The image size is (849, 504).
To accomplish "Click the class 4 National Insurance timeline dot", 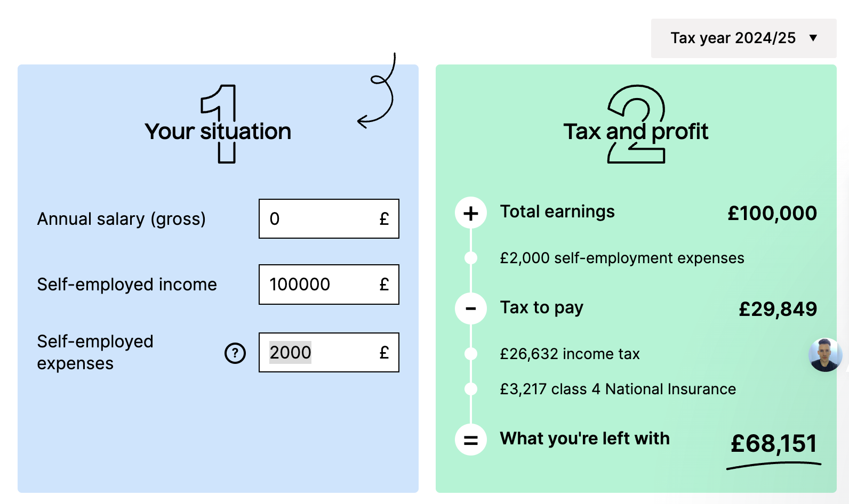I will point(471,389).
